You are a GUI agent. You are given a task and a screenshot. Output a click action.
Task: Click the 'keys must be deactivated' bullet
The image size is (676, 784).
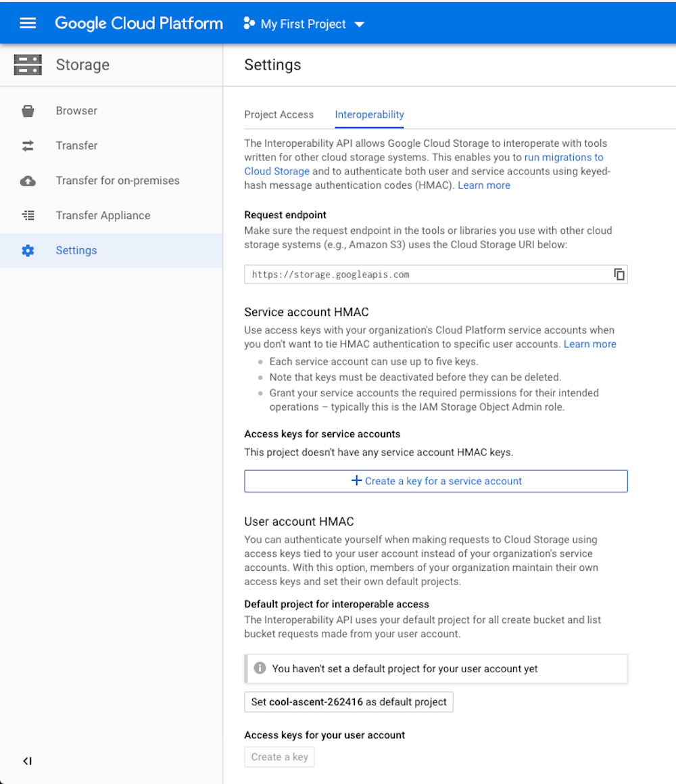tap(415, 377)
